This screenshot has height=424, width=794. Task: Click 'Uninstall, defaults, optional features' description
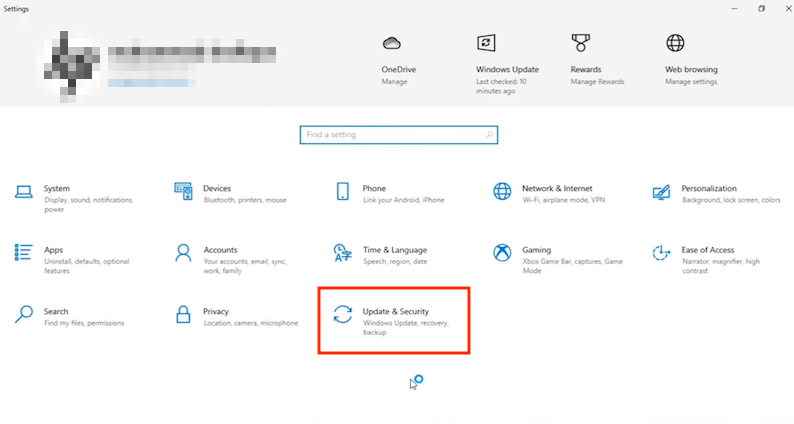[x=87, y=266]
